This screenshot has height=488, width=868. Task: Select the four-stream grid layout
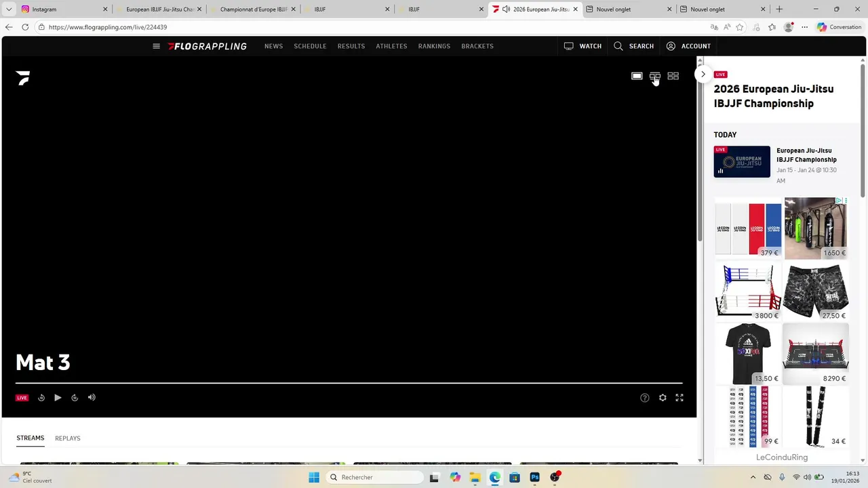(673, 76)
